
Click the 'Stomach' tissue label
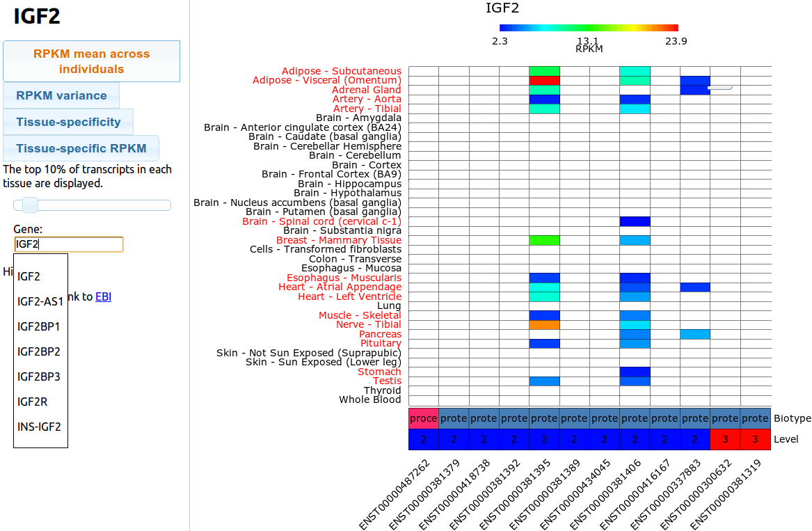[x=379, y=372]
